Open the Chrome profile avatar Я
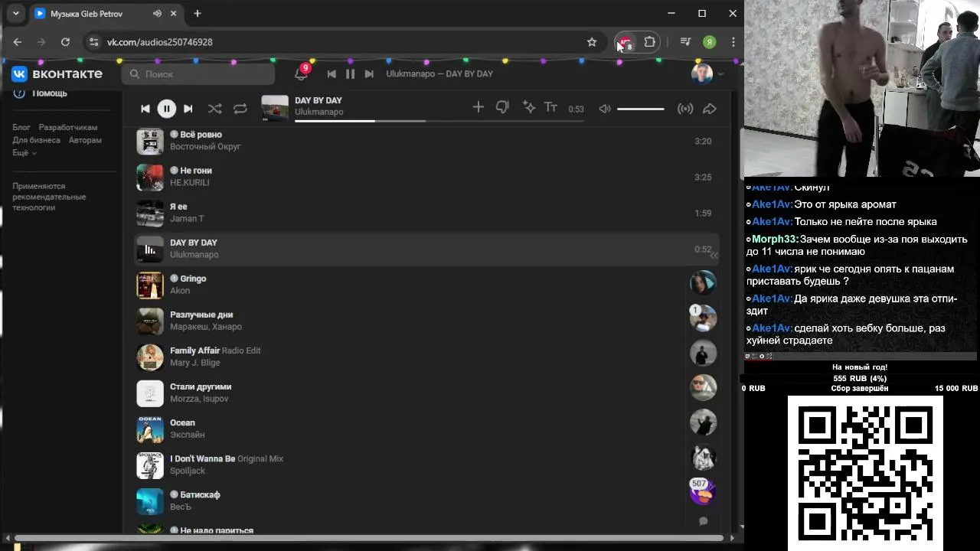 (710, 42)
